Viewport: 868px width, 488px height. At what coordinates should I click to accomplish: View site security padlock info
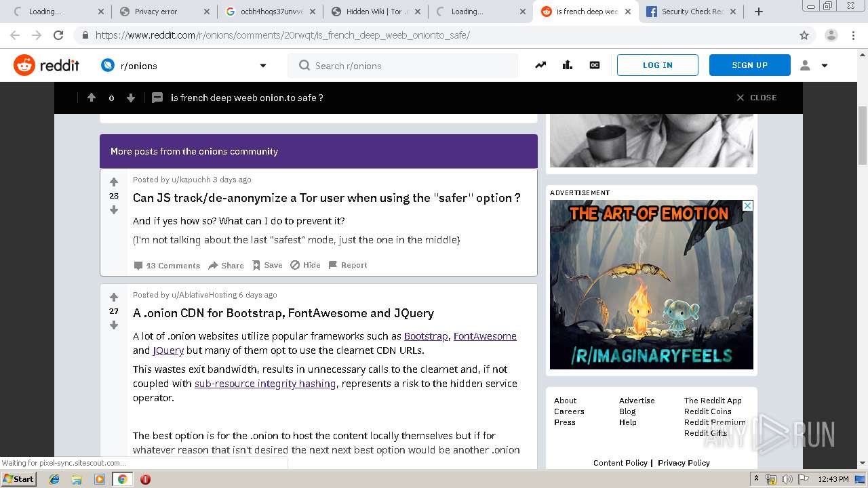click(x=85, y=35)
